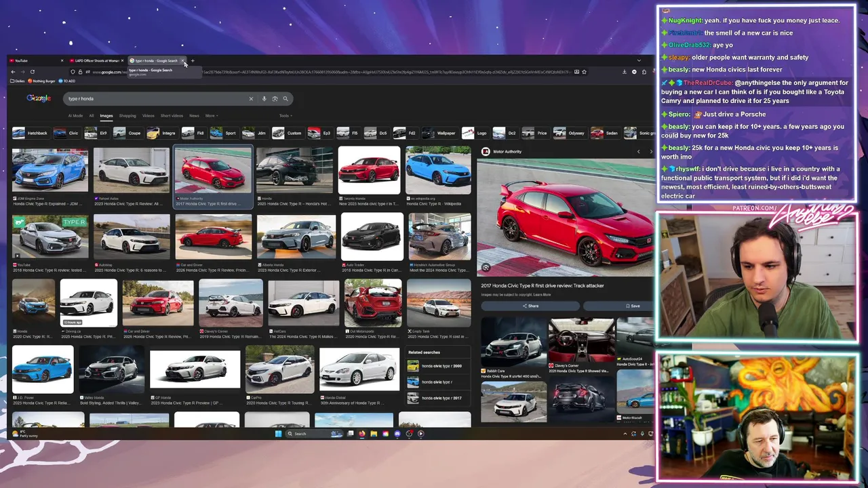Image resolution: width=868 pixels, height=488 pixels.
Task: Filter images by Coupe chip
Action: (x=127, y=133)
